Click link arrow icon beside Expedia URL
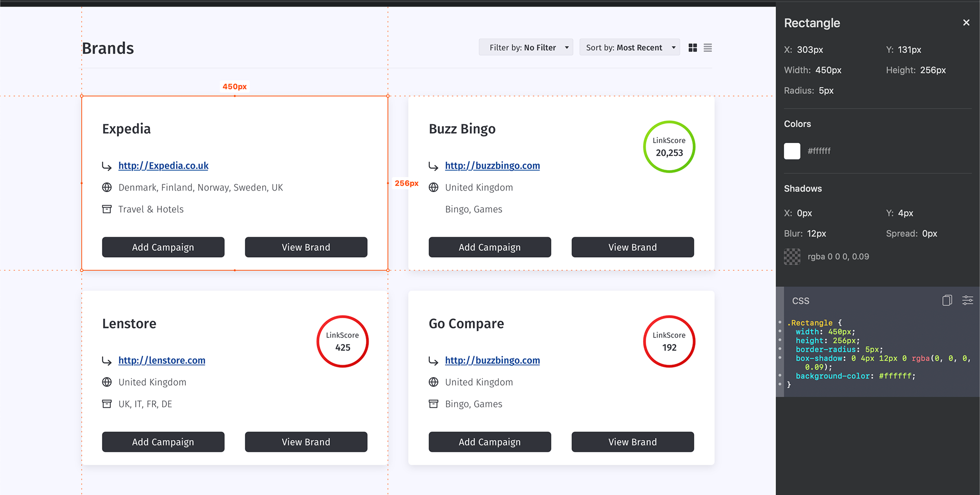The height and width of the screenshot is (495, 980). coord(107,166)
